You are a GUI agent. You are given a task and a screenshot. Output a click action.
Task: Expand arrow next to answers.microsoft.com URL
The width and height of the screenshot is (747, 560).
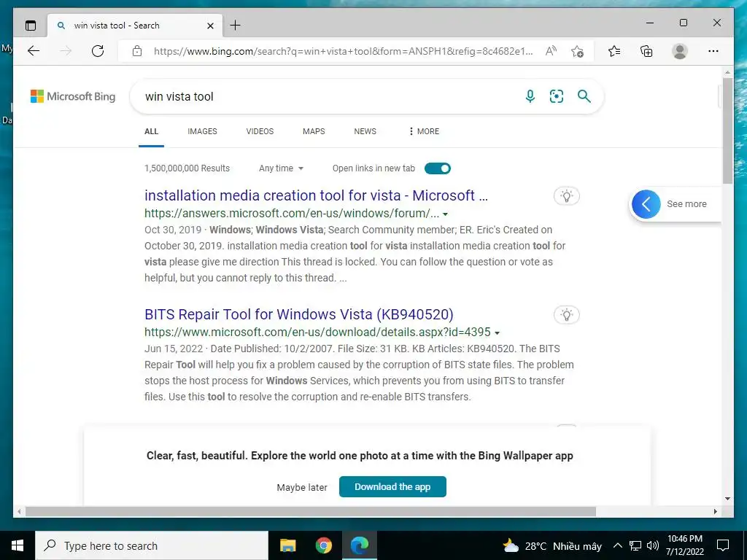pos(445,214)
